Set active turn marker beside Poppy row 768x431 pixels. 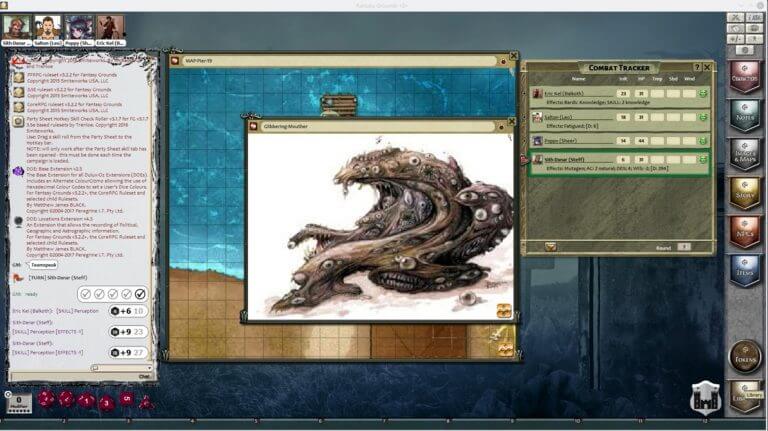click(x=525, y=141)
